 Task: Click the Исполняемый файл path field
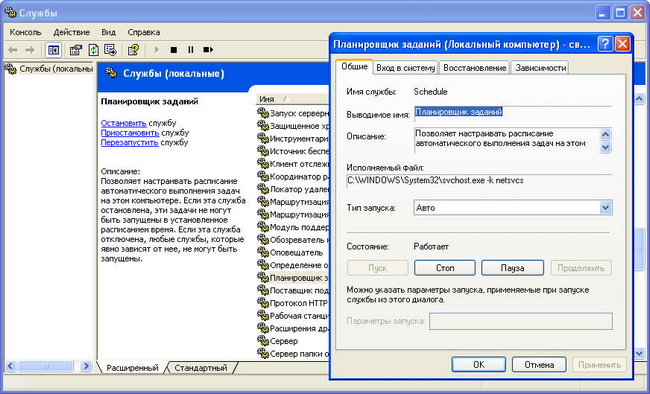tap(479, 181)
